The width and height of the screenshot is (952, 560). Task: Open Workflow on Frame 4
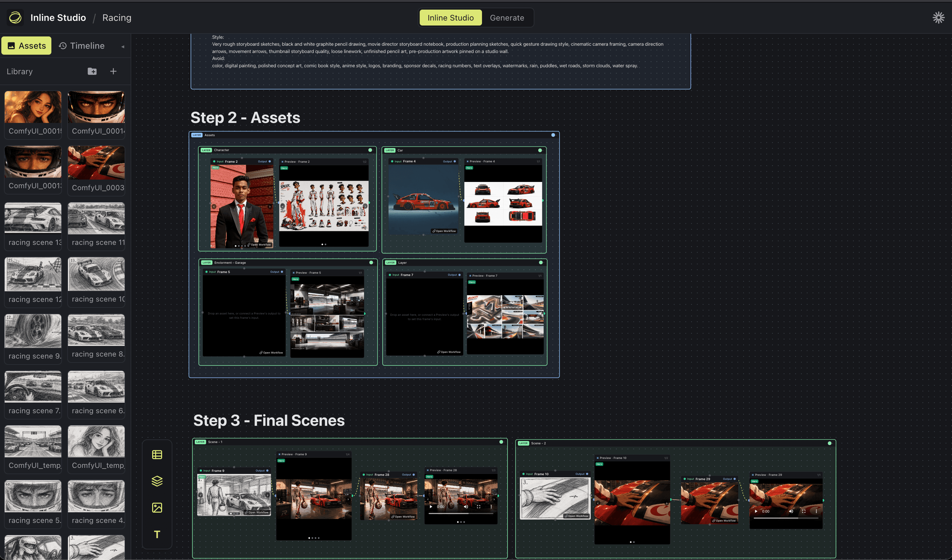[444, 231]
